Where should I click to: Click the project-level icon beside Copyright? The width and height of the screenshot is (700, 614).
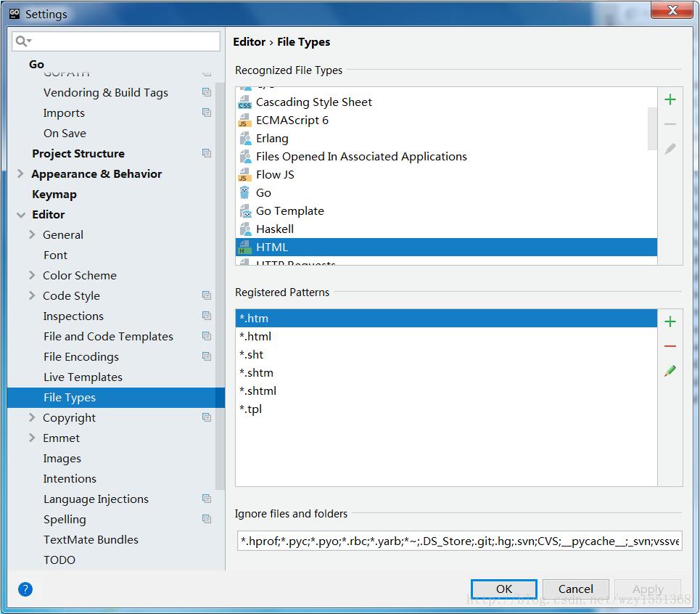pyautogui.click(x=206, y=417)
